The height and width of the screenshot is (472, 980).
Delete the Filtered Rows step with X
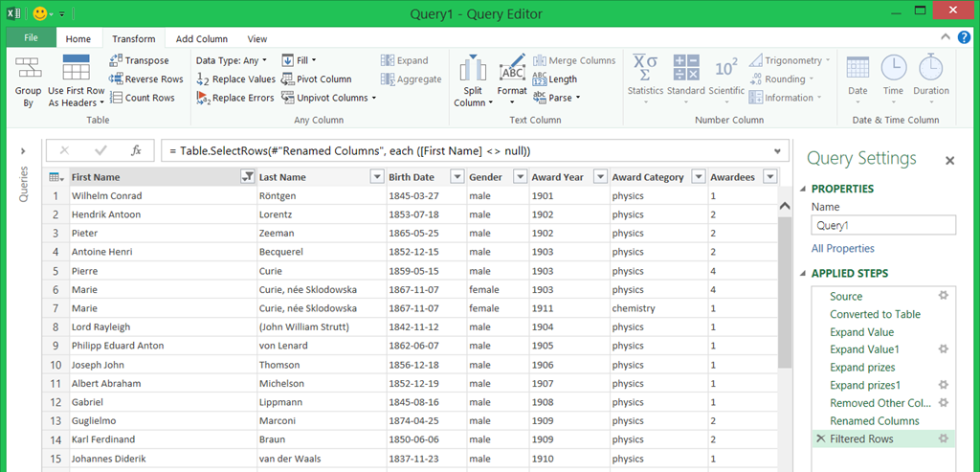(819, 438)
